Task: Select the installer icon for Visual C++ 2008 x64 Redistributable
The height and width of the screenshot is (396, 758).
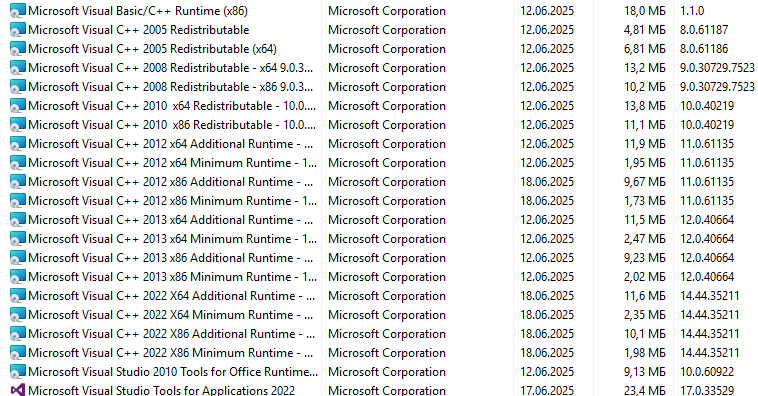Action: click(x=17, y=68)
